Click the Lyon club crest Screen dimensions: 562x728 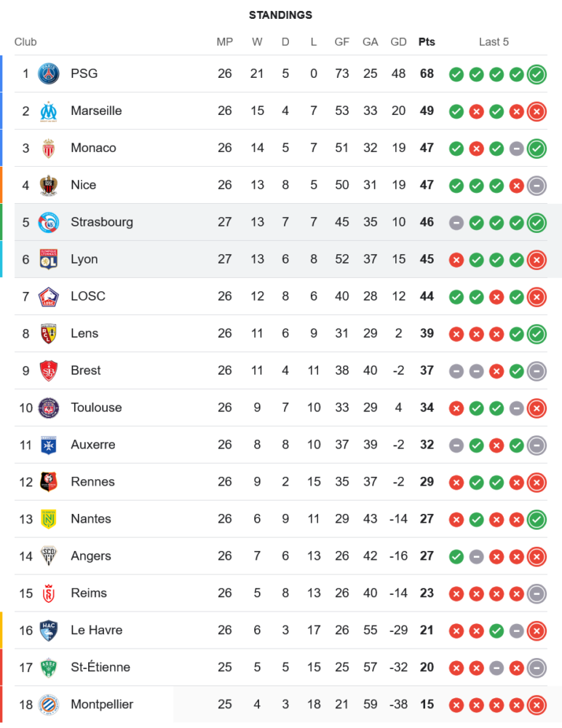pos(49,259)
